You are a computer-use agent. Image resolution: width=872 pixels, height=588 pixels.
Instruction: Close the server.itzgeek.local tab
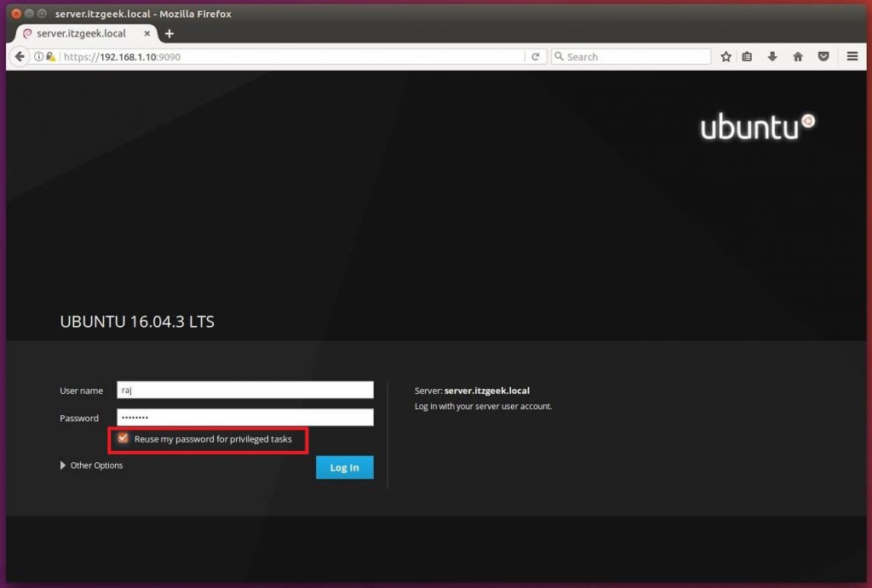point(146,33)
